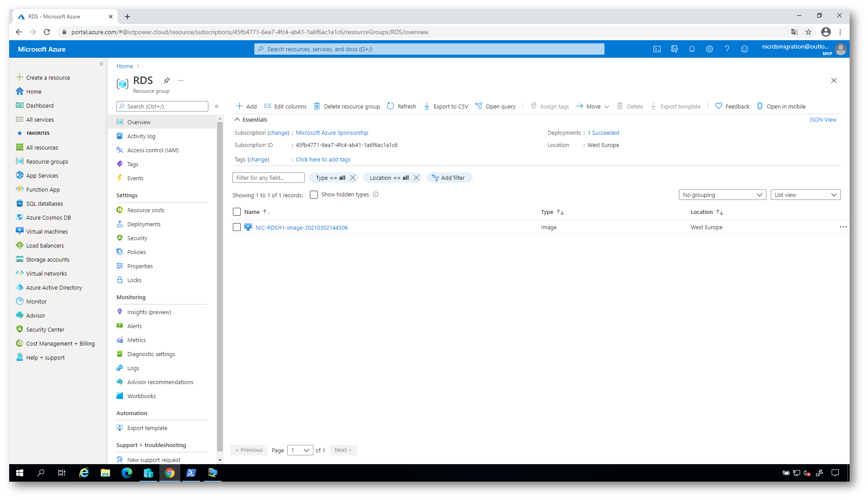Open portal settings gear icon

709,49
